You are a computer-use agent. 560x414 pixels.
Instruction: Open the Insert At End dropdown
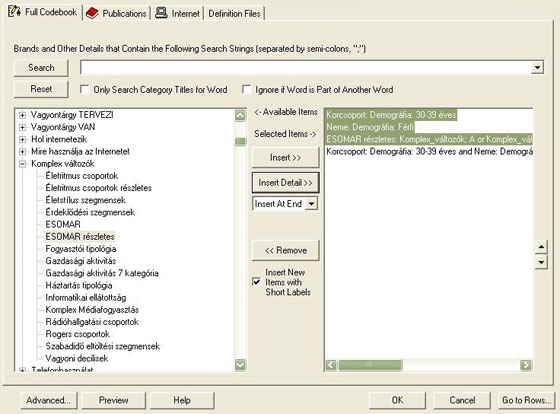(311, 204)
